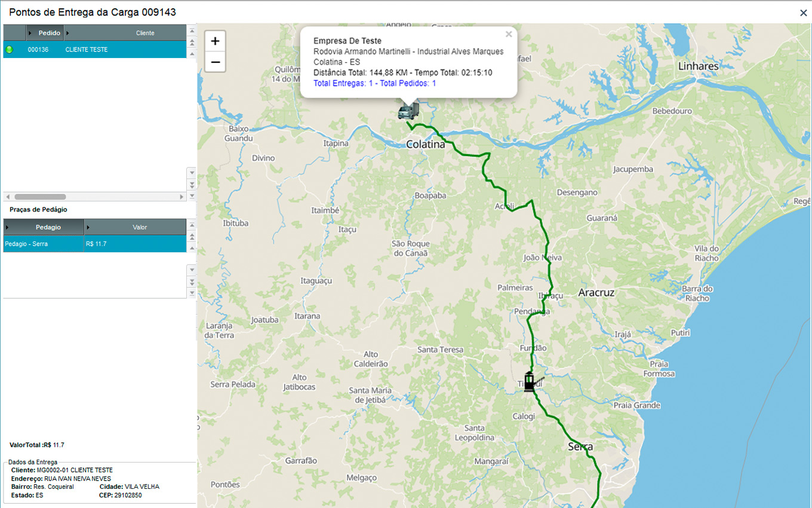Jump to top of toll plazas grid
This screenshot has height=508, width=812.
[x=192, y=224]
